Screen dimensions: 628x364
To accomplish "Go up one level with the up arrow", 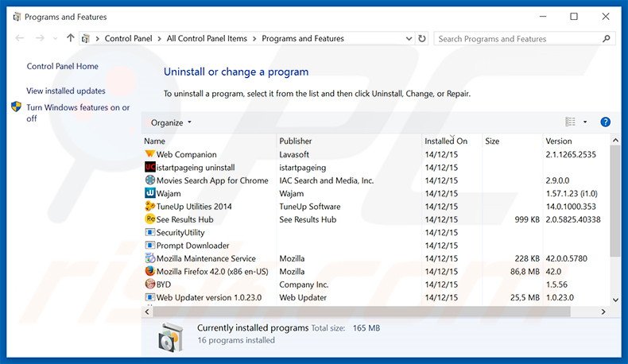I will click(71, 38).
